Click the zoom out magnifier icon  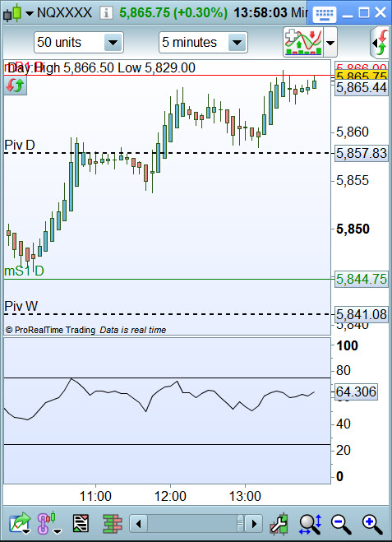[x=341, y=524]
